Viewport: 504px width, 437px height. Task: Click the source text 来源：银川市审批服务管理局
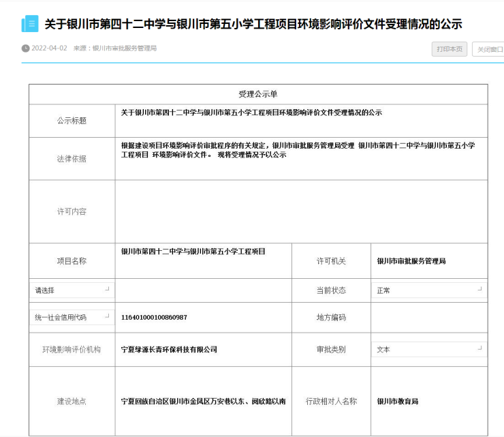115,48
